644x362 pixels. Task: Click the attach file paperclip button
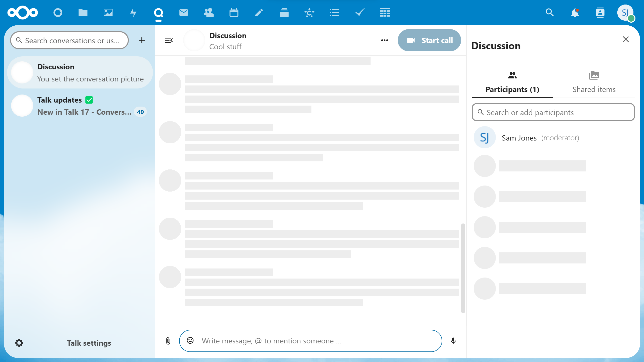pos(168,341)
